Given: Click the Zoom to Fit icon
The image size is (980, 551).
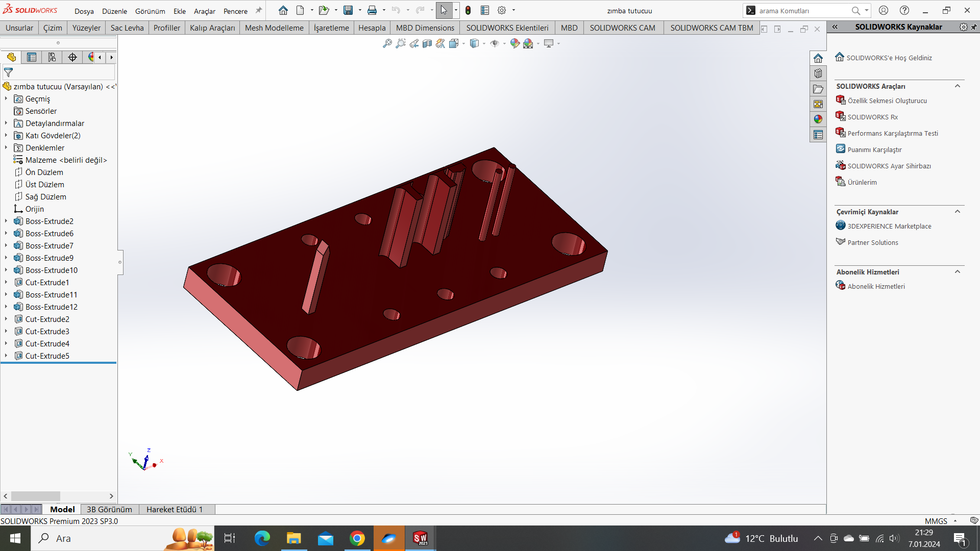Looking at the screenshot, I should click(x=387, y=44).
